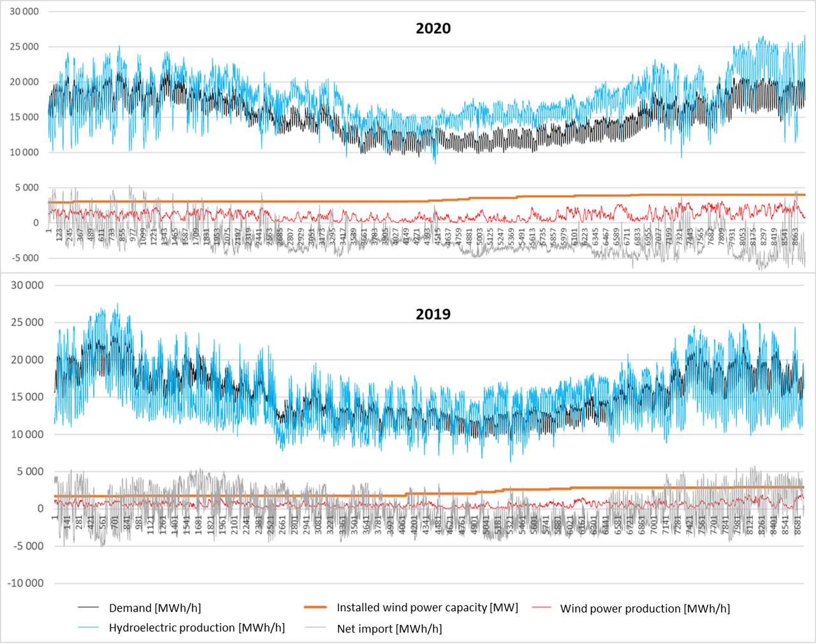Select Wind power production [MWh/h] legend label
The image size is (816, 644).
point(645,609)
